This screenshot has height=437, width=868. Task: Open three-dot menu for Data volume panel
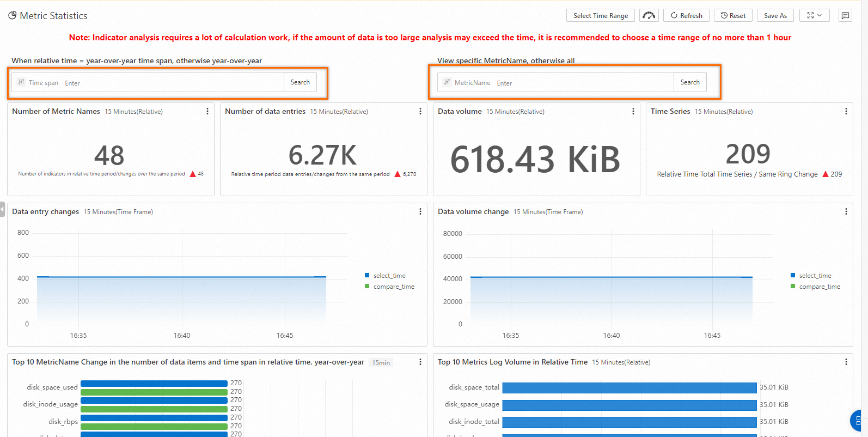[x=633, y=111]
